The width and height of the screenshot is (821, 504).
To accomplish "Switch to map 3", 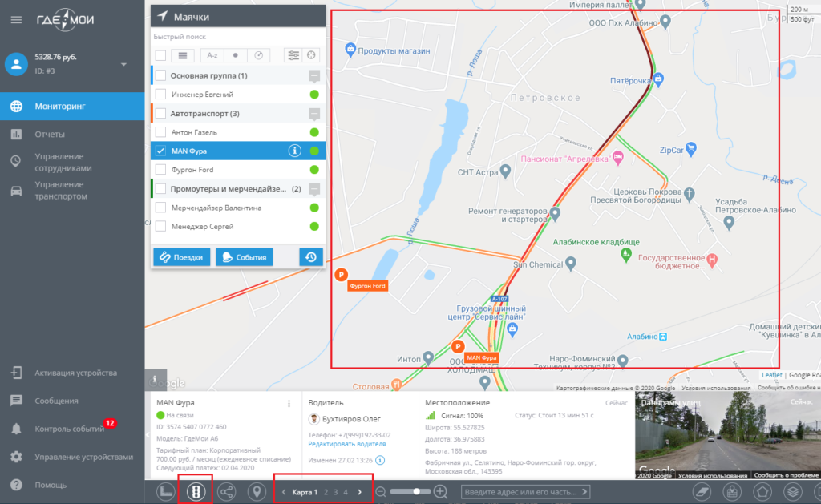I will [x=336, y=492].
